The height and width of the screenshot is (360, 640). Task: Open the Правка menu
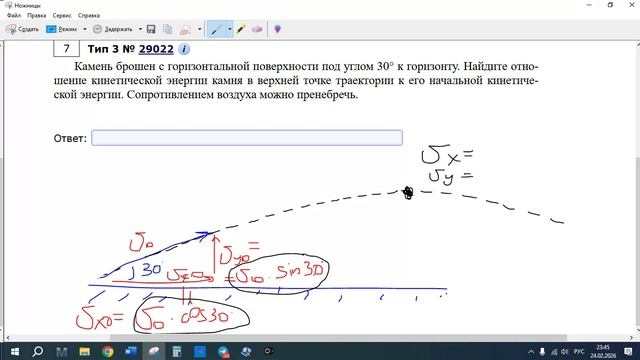point(36,16)
